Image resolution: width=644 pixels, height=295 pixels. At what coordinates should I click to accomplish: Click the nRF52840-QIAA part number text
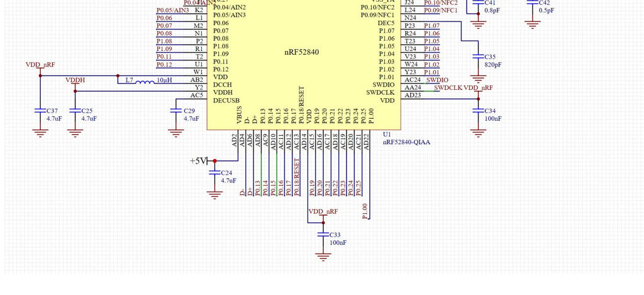pyautogui.click(x=407, y=142)
